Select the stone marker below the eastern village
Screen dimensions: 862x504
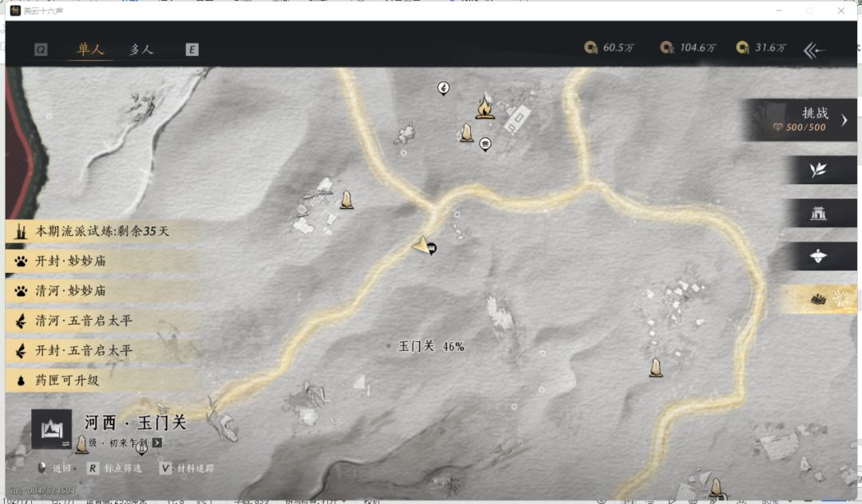655,368
